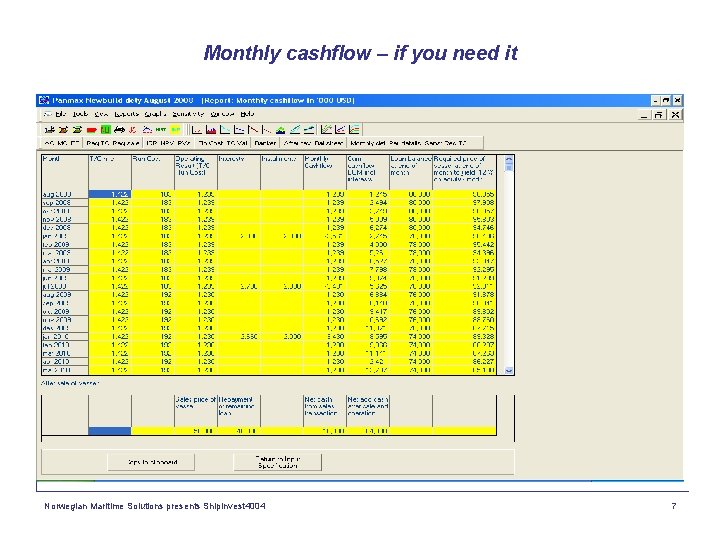Open the Help menu
This screenshot has height=540, width=720.
click(x=247, y=114)
